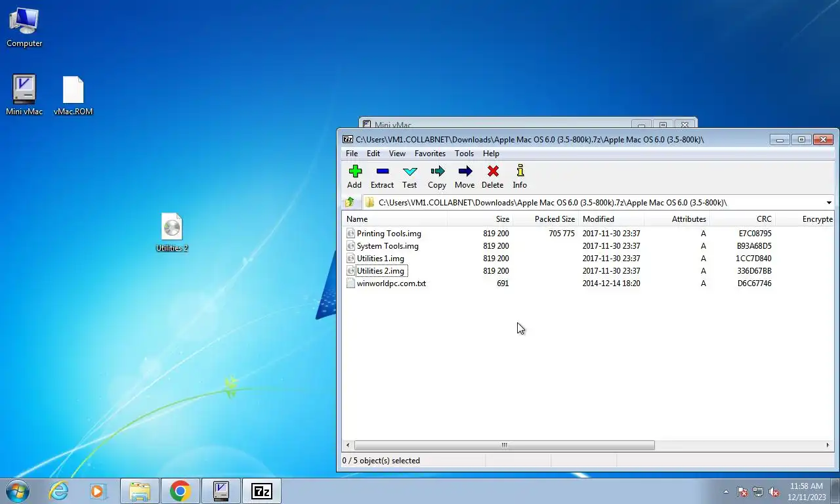The image size is (840, 504).
Task: Select the Utilities 1.img file icon
Action: (350, 259)
